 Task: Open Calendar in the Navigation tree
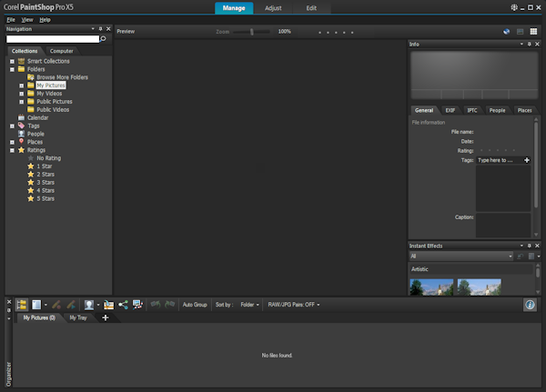coord(37,117)
